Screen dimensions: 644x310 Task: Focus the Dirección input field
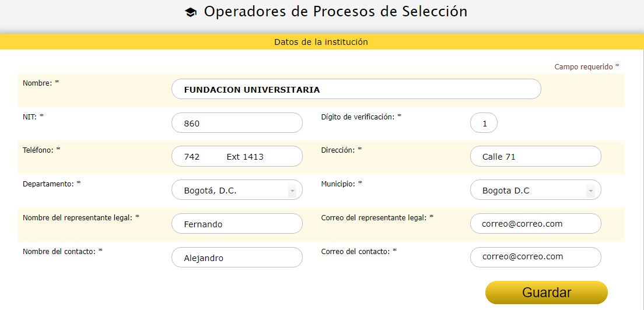click(x=535, y=157)
